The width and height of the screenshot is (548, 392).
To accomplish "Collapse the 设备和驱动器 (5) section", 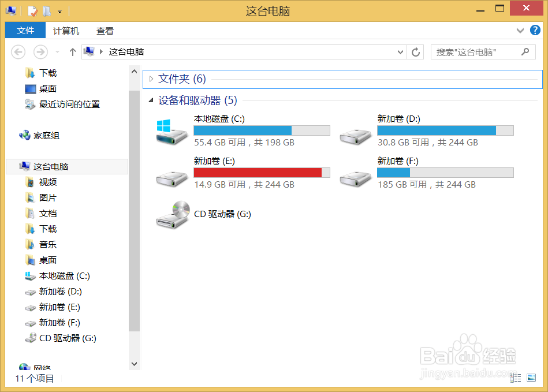I will 150,100.
